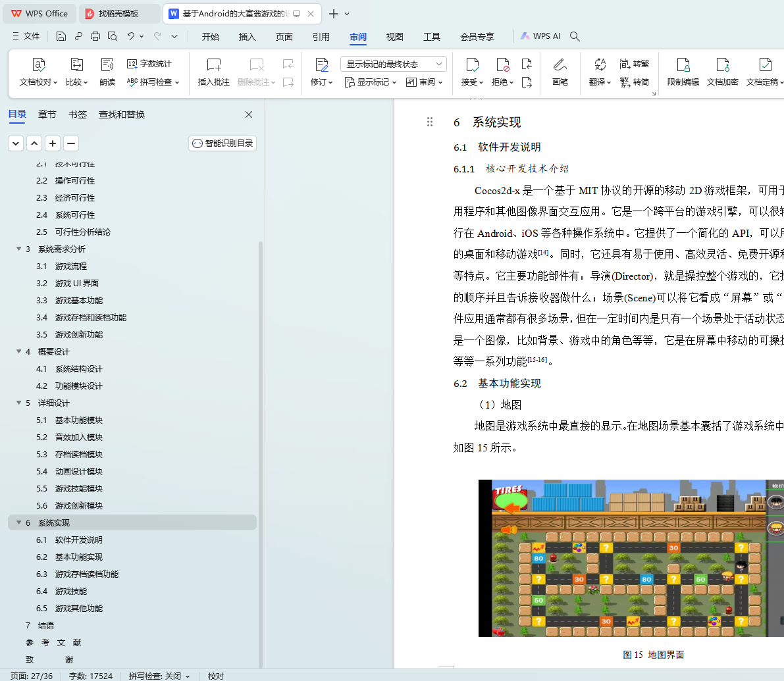Open the 审阅 pane dropdown in ribbon
The image size is (784, 681).
coord(424,82)
